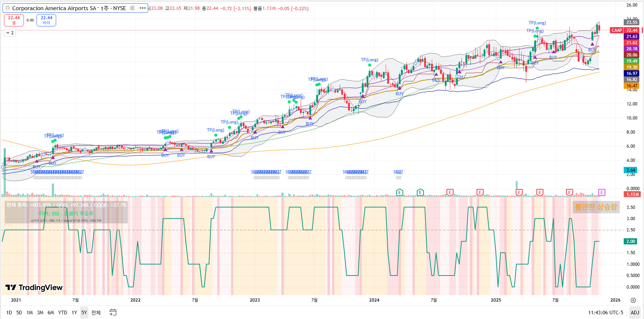The height and width of the screenshot is (319, 644).
Task: Select the 5Y time range
Action: pos(84,312)
